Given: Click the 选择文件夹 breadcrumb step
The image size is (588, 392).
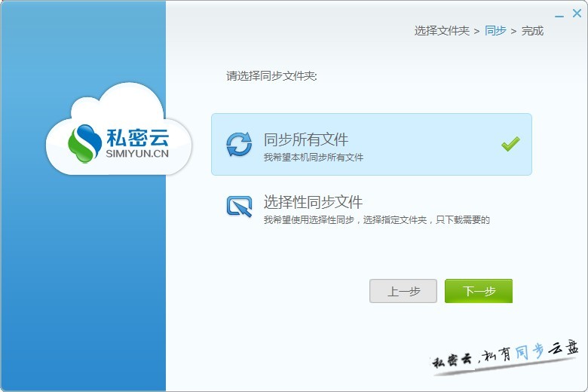Looking at the screenshot, I should [442, 31].
